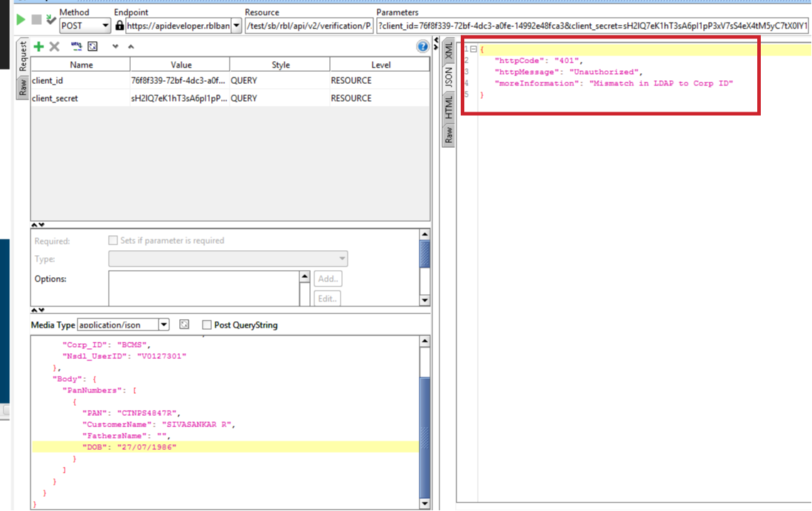Image resolution: width=812 pixels, height=511 pixels.
Task: Click the Resource path field
Action: [309, 26]
